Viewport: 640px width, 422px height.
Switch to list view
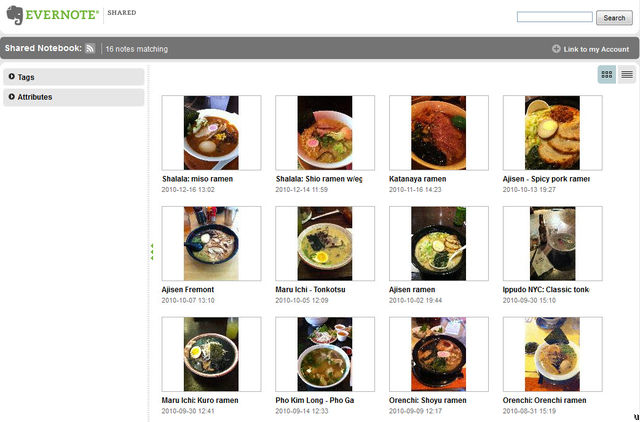coord(627,75)
